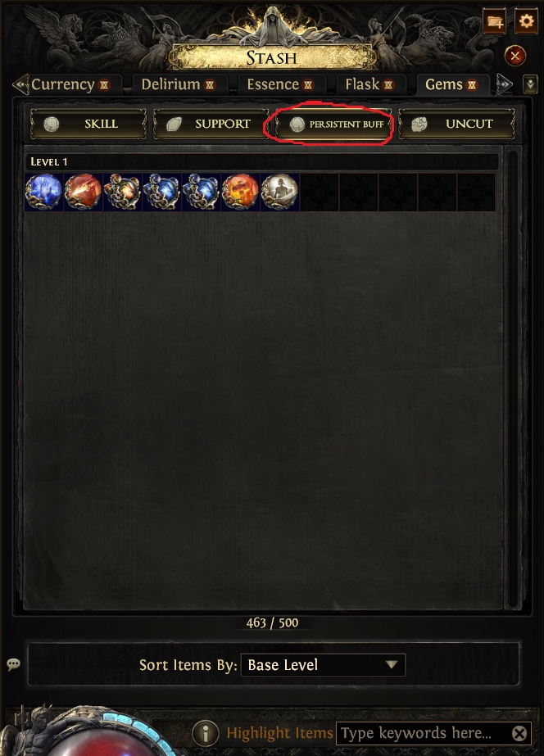Open stash settings gear icon
Image resolution: width=544 pixels, height=756 pixels.
[526, 21]
